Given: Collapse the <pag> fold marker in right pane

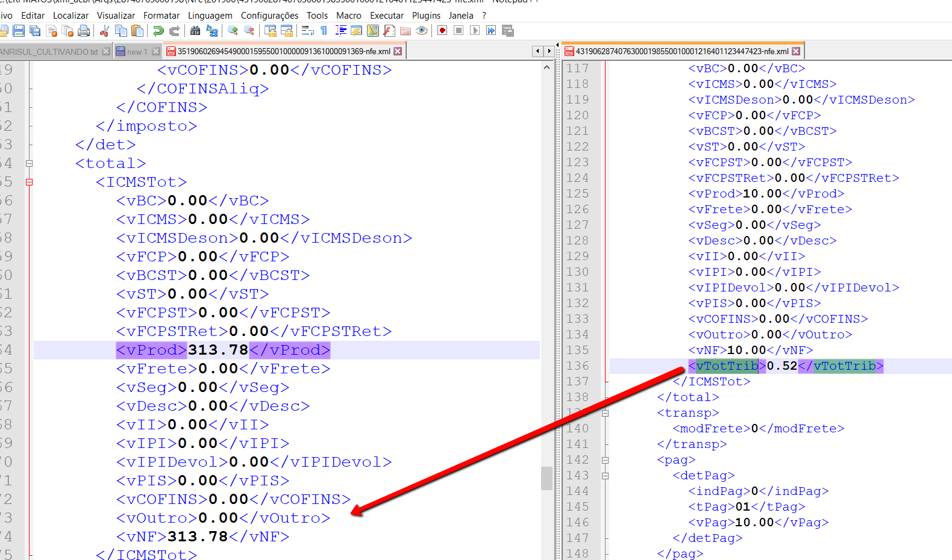Looking at the screenshot, I should coord(605,460).
